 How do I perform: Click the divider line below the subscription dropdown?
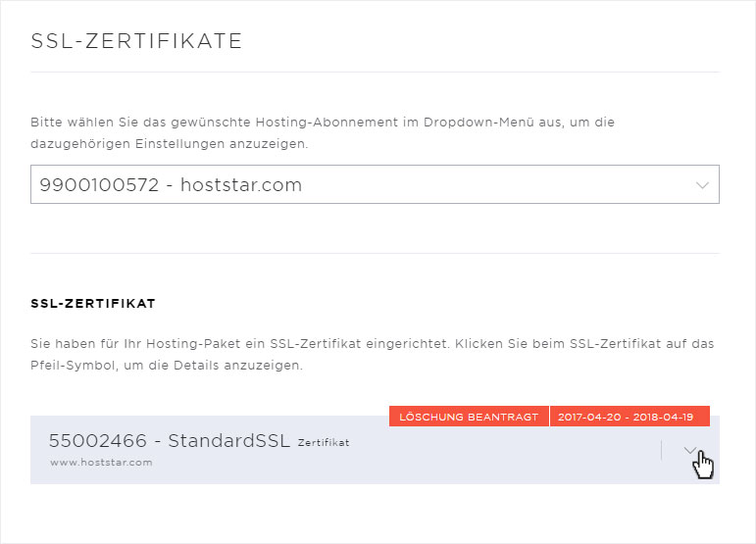click(x=375, y=253)
